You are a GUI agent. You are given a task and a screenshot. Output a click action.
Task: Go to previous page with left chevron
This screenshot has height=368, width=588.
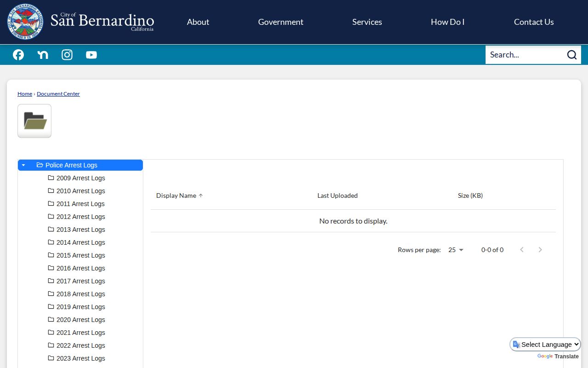[522, 250]
